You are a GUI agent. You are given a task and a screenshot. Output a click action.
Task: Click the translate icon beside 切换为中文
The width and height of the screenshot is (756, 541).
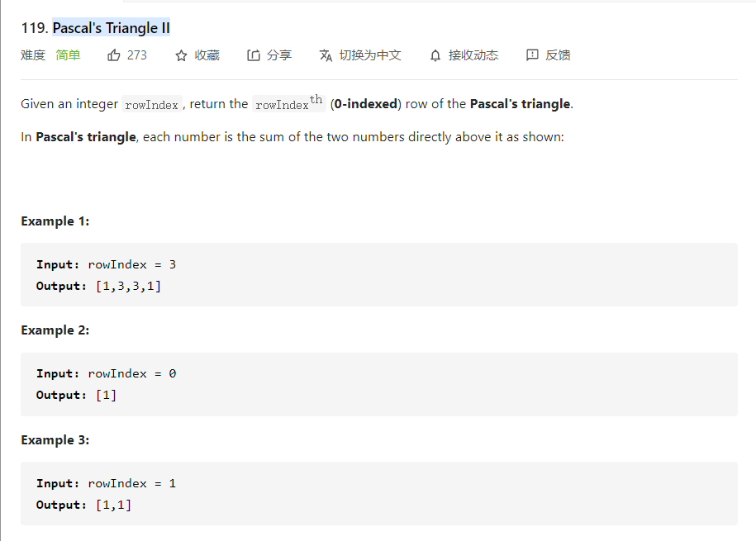[326, 55]
